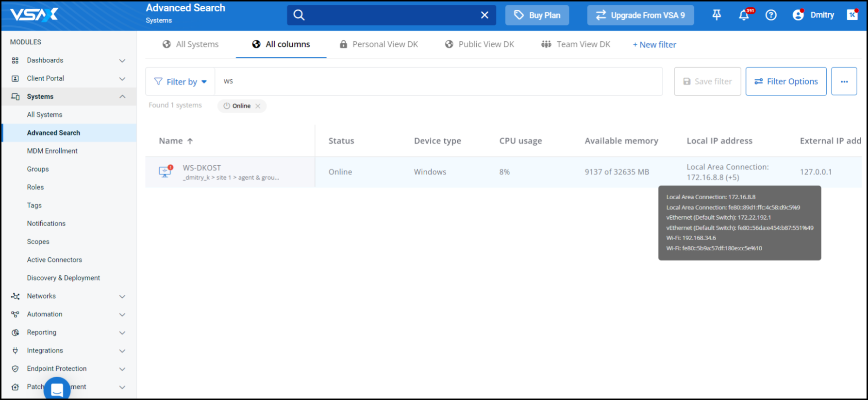Sort by Name column arrow

tap(190, 141)
